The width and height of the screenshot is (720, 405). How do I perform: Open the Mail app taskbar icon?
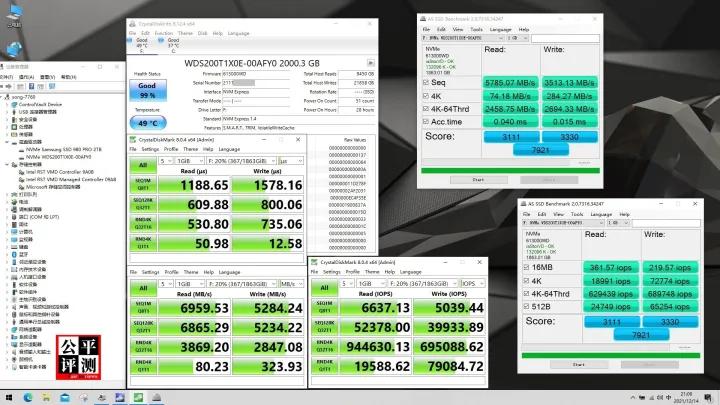pos(65,398)
